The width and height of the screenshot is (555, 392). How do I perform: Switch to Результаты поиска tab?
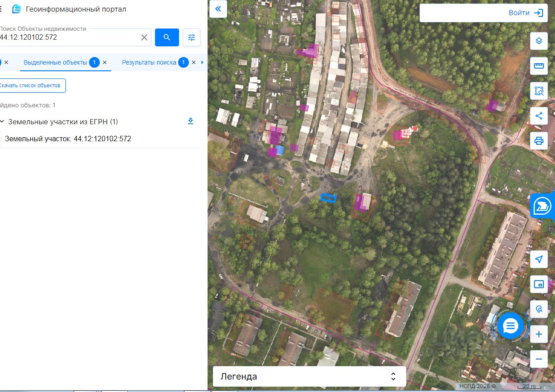coord(149,62)
